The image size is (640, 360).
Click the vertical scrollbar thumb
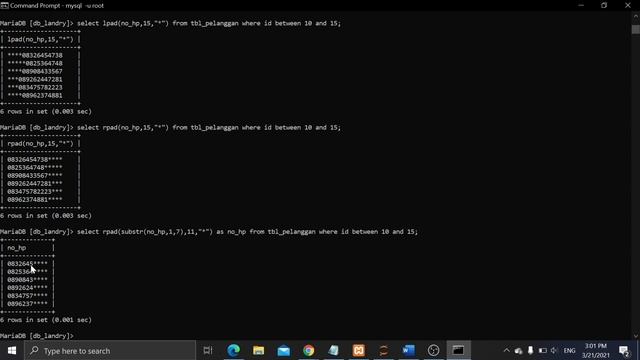tap(636, 29)
